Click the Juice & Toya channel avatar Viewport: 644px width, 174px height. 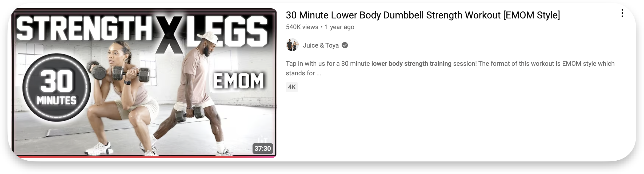click(292, 45)
